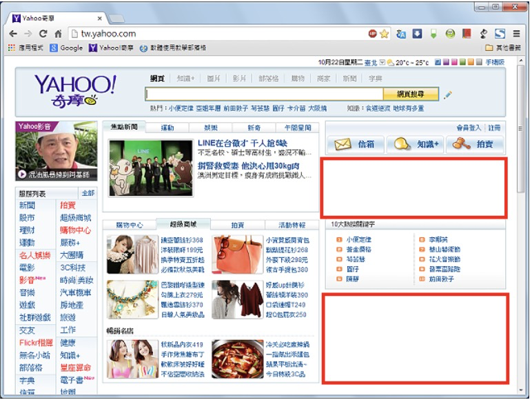Select the blue theme color swatch
532x400 pixels.
coord(438,62)
